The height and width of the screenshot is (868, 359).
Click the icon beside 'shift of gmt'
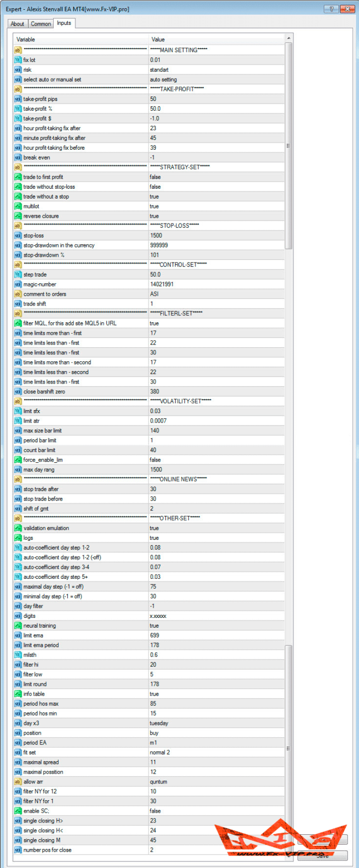click(x=18, y=509)
